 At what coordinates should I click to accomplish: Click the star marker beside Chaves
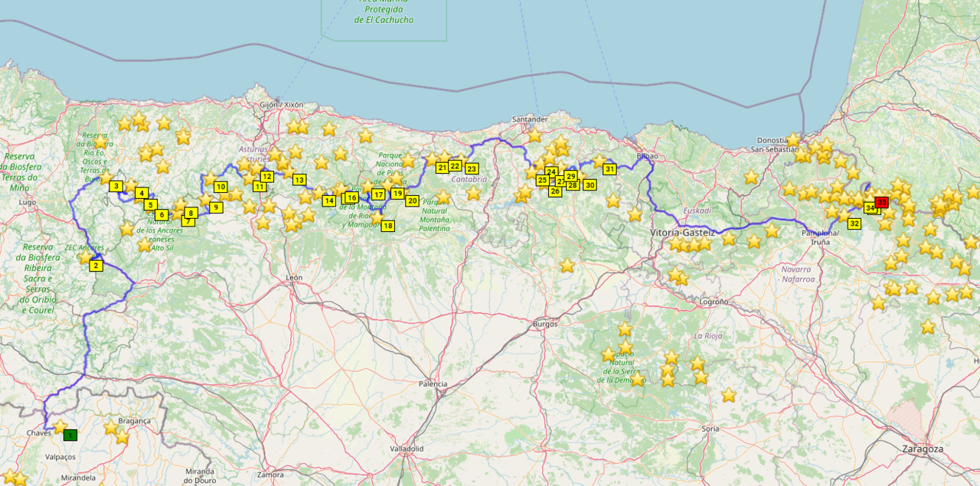pyautogui.click(x=60, y=426)
